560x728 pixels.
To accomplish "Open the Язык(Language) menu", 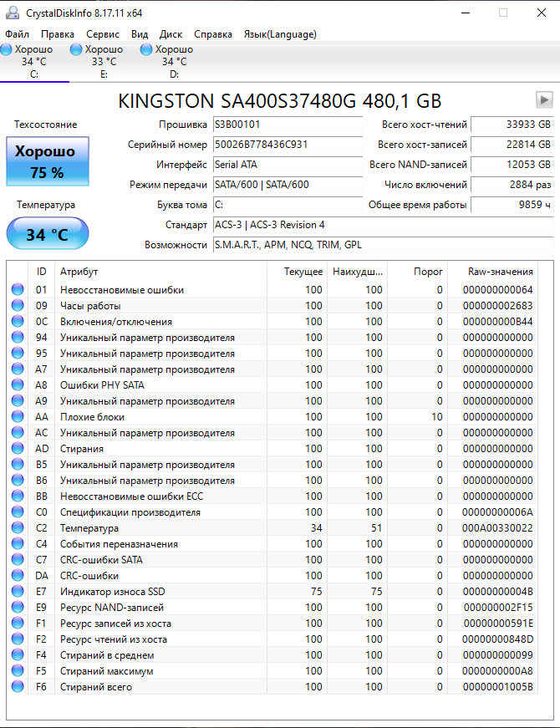I will click(279, 34).
